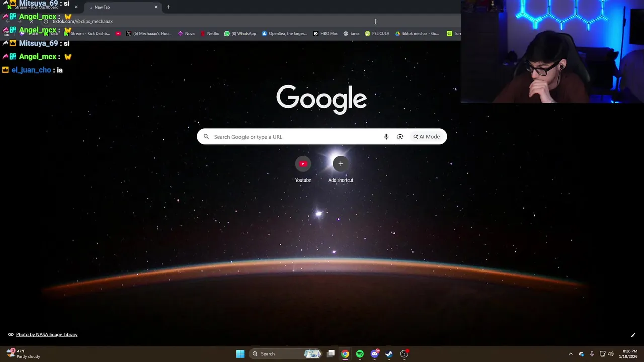Open Google Chrome from the taskbar

345,354
